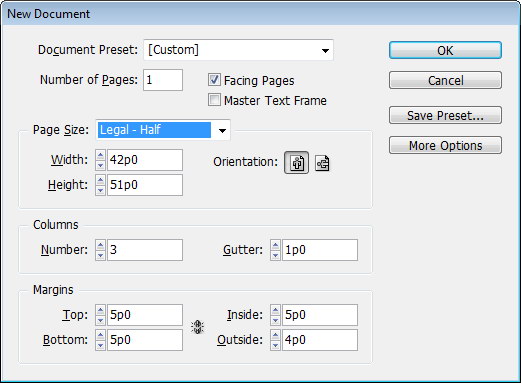The width and height of the screenshot is (521, 383).
Task: Toggle the margins link chain icon
Action: [x=197, y=327]
